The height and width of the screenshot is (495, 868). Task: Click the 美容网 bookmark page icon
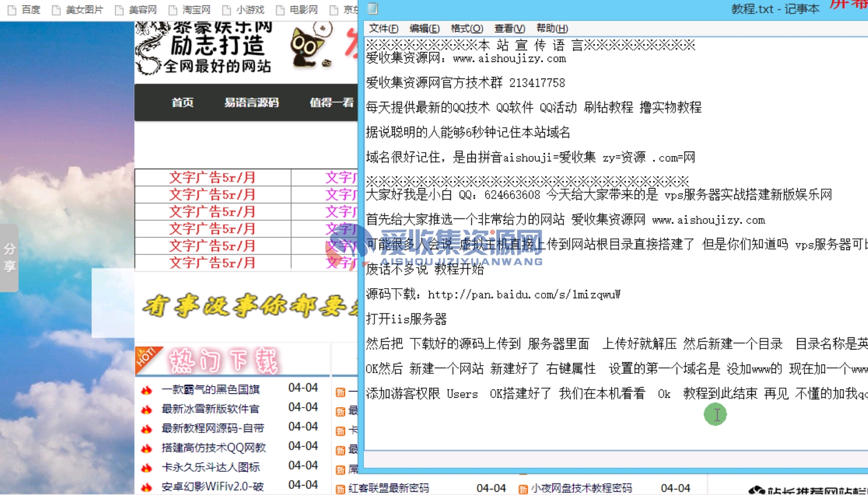tap(119, 10)
